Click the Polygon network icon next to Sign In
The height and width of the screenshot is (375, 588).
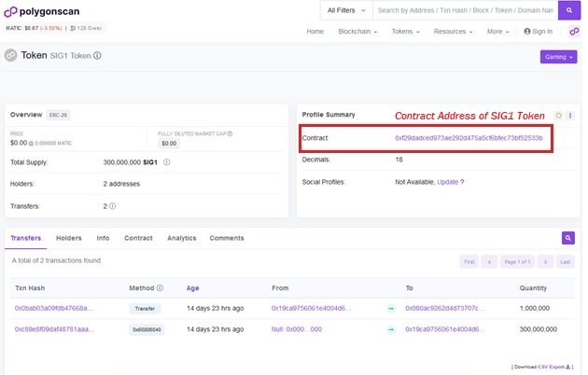coord(574,32)
